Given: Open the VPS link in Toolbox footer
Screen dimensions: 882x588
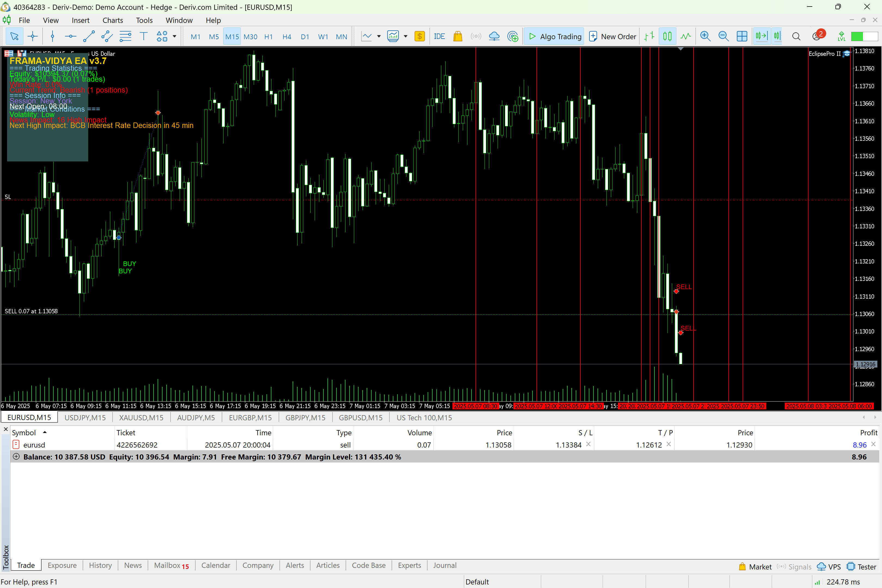Looking at the screenshot, I should (829, 566).
